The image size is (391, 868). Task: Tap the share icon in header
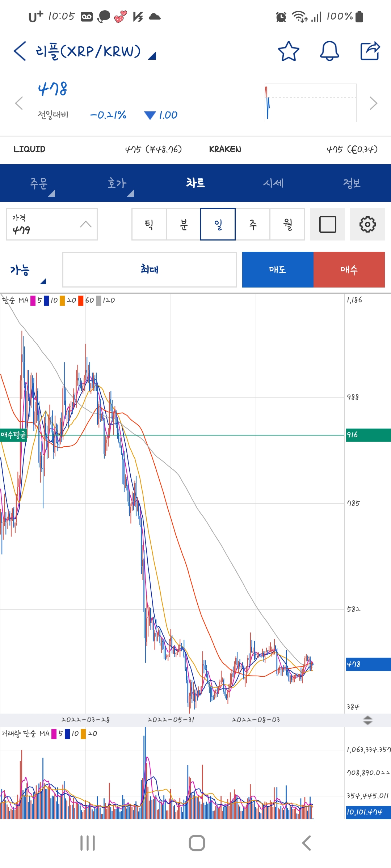(370, 51)
